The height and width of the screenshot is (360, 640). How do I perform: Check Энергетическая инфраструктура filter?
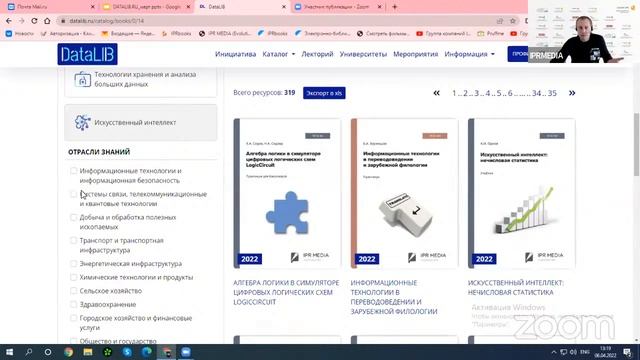[73, 264]
